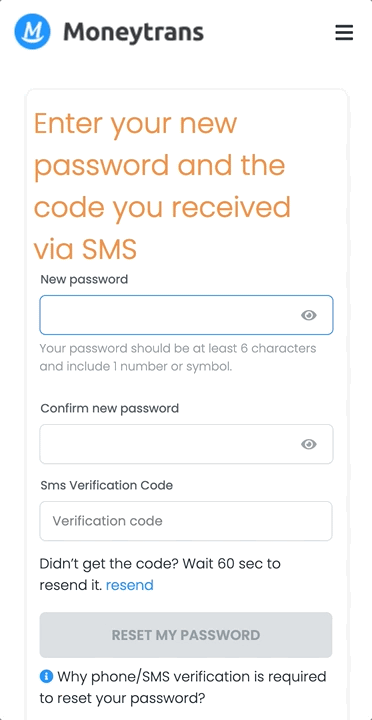
Task: Click the RESET MY PASSWORD button
Action: (186, 635)
